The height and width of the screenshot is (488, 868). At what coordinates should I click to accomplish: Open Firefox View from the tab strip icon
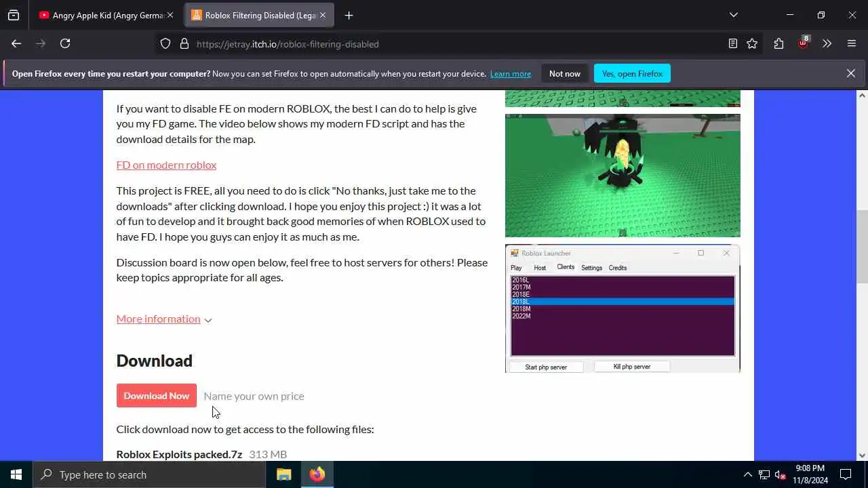(x=14, y=15)
